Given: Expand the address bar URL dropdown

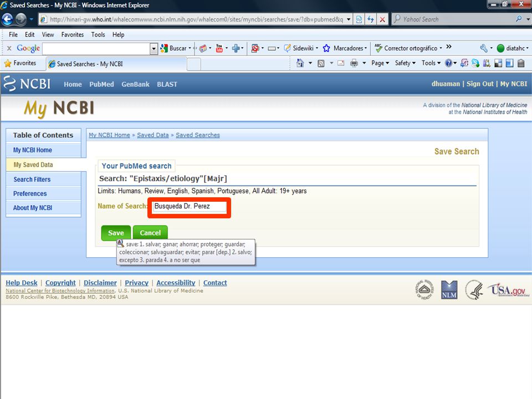Looking at the screenshot, I should [x=348, y=19].
